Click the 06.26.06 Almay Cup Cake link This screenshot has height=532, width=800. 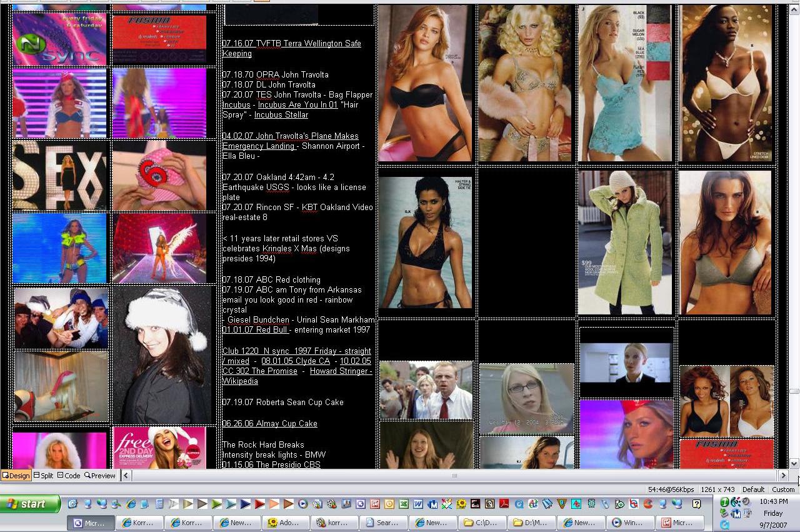[x=269, y=423]
